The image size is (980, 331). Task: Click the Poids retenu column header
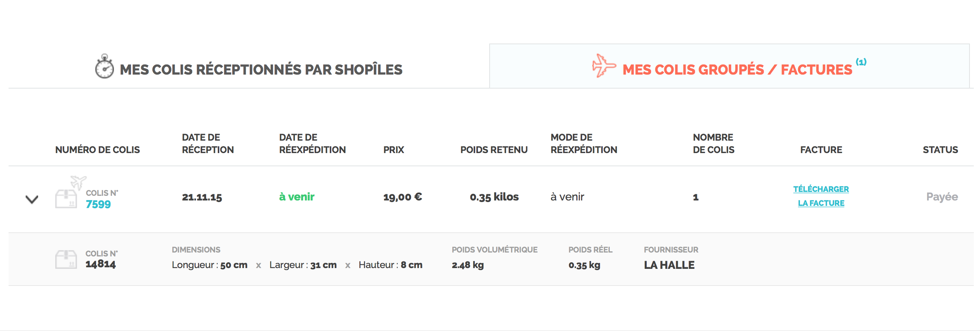494,150
